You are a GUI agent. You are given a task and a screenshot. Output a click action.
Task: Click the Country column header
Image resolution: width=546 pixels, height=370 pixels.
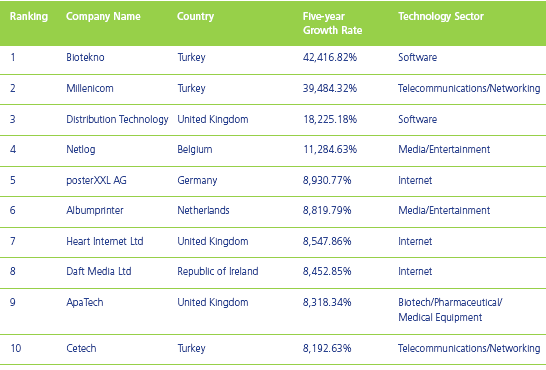(x=195, y=16)
